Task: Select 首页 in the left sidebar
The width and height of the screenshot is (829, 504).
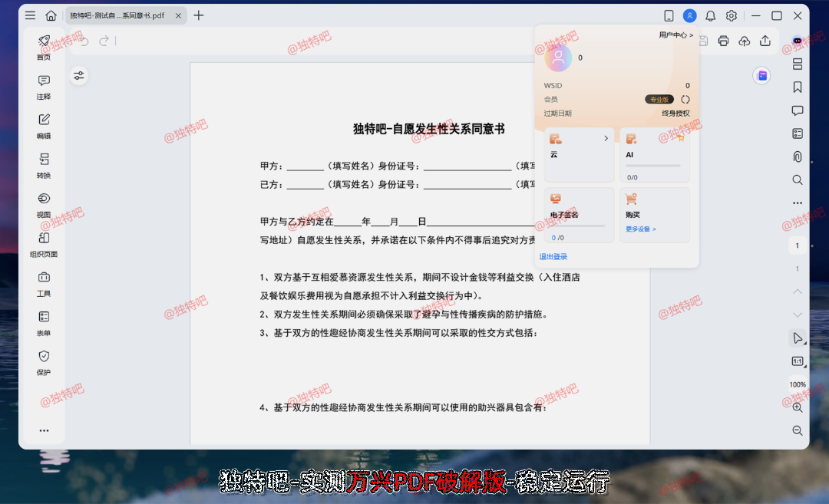Action: pyautogui.click(x=44, y=47)
